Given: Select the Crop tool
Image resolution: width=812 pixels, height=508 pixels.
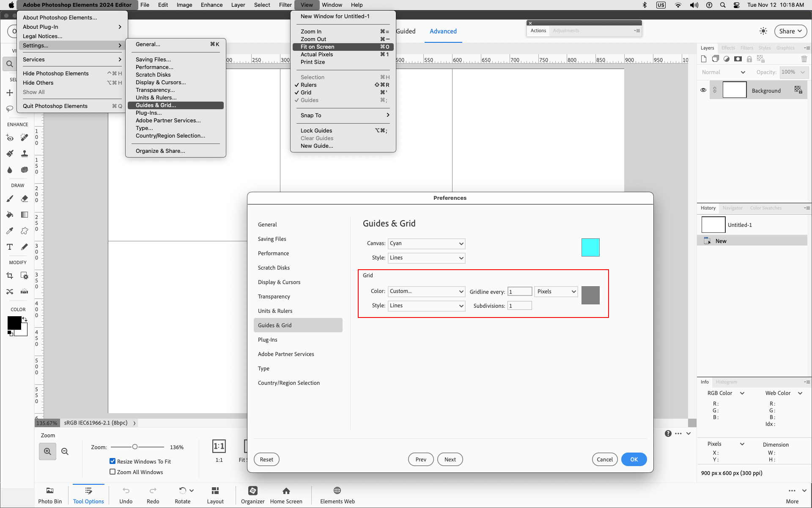Looking at the screenshot, I should (x=10, y=276).
